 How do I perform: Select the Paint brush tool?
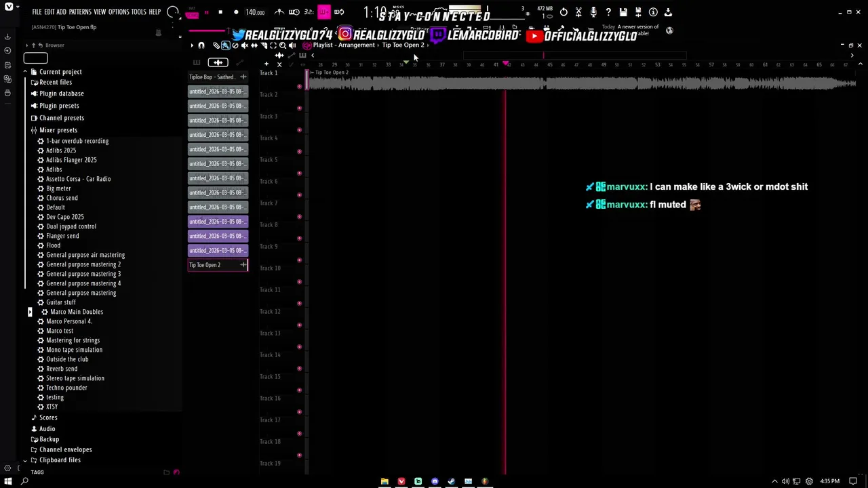tap(226, 45)
